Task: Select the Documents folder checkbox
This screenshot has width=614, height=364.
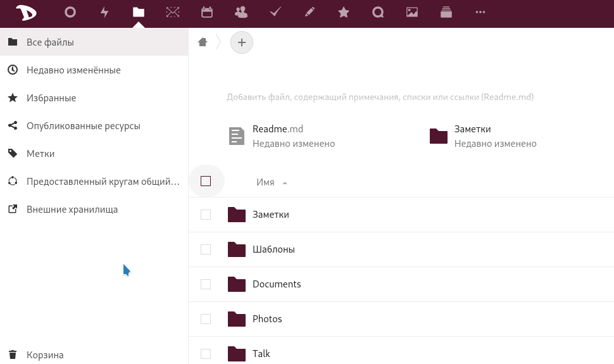Action: click(206, 284)
